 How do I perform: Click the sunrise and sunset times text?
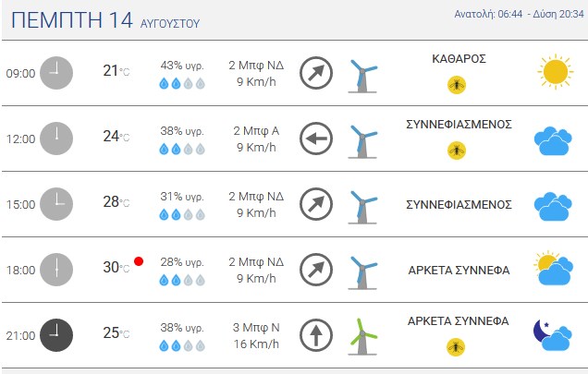tap(519, 14)
